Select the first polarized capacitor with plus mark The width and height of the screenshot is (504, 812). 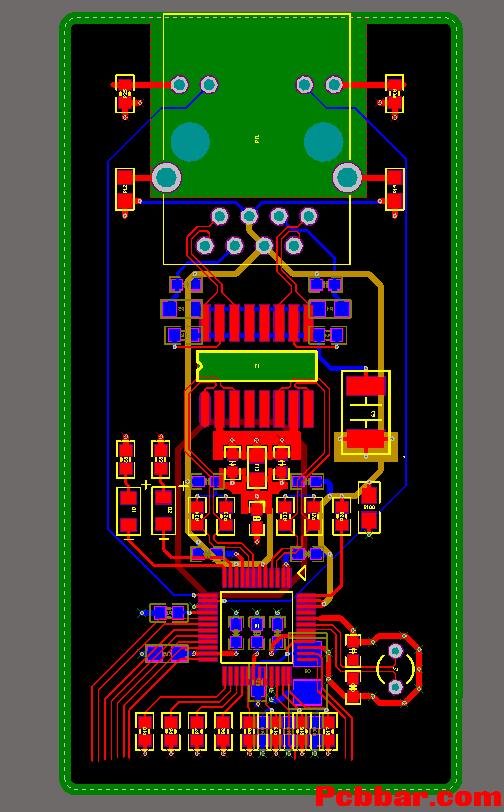coord(128,512)
